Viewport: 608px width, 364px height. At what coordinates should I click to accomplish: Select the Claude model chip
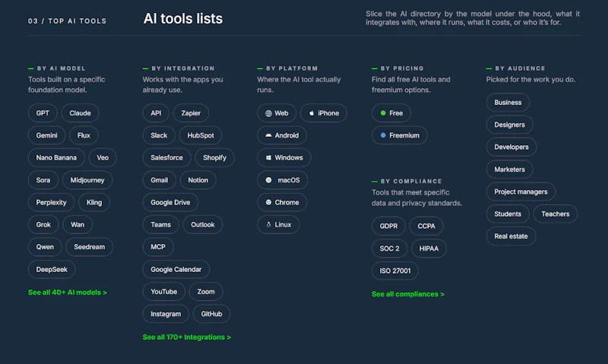pos(80,113)
